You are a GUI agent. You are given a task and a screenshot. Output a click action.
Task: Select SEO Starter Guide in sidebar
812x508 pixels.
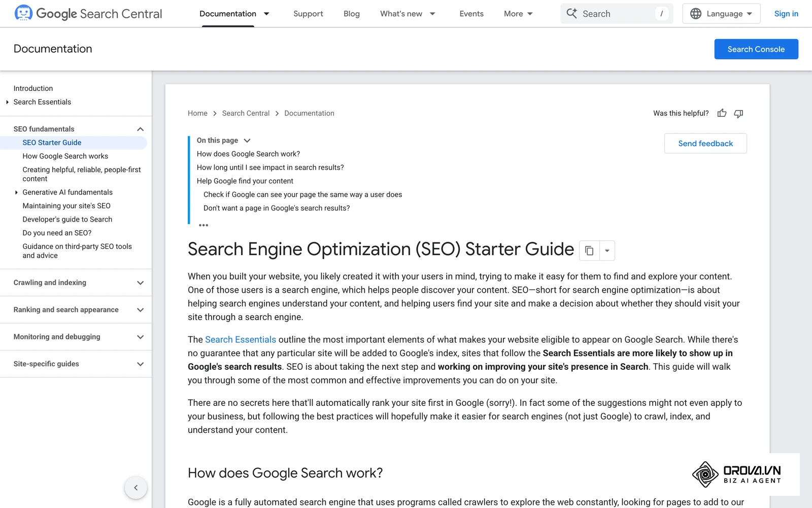click(x=52, y=143)
